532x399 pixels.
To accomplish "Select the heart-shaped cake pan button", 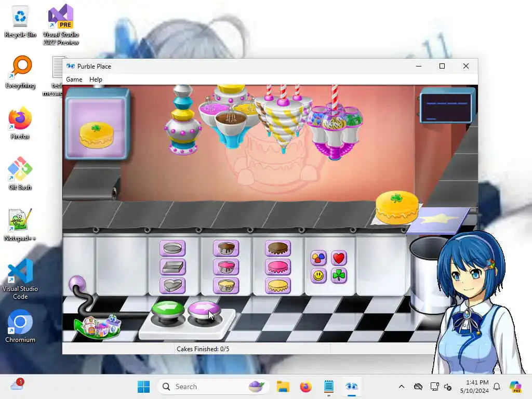I will click(x=172, y=286).
